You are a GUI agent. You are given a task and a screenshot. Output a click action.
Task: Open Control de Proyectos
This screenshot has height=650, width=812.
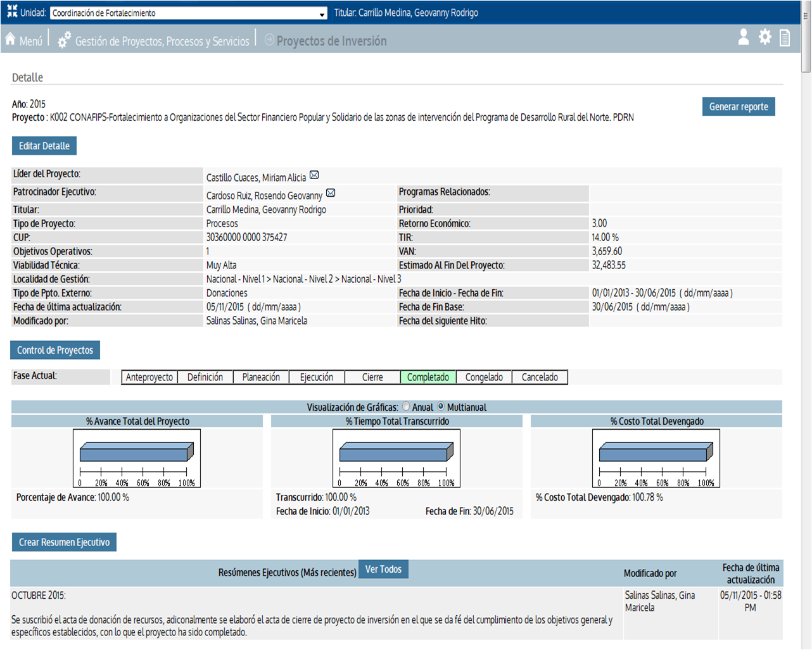coord(55,351)
